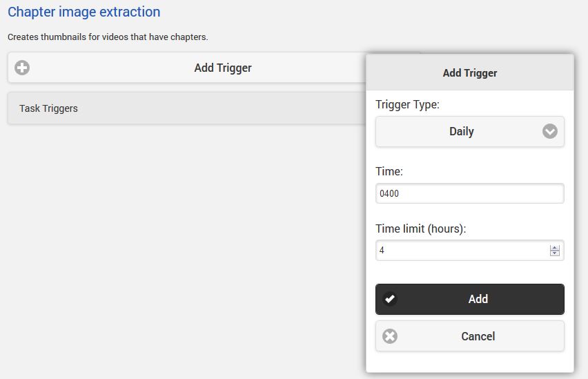Click the Creates thumbnails description text
The image size is (588, 379).
[x=107, y=37]
